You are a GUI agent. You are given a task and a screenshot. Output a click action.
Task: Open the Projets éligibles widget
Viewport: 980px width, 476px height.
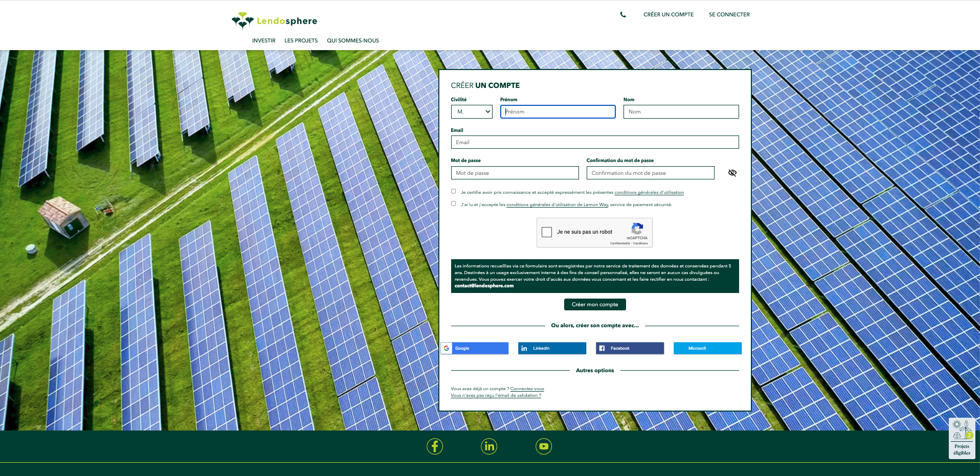(x=962, y=439)
